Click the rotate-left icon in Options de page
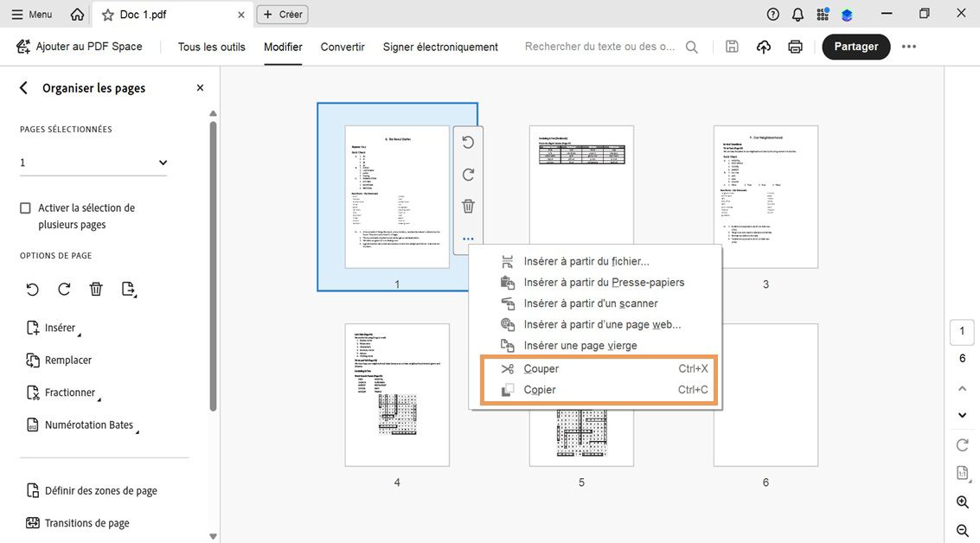Screen dimensions: 980x543 click(x=32, y=289)
